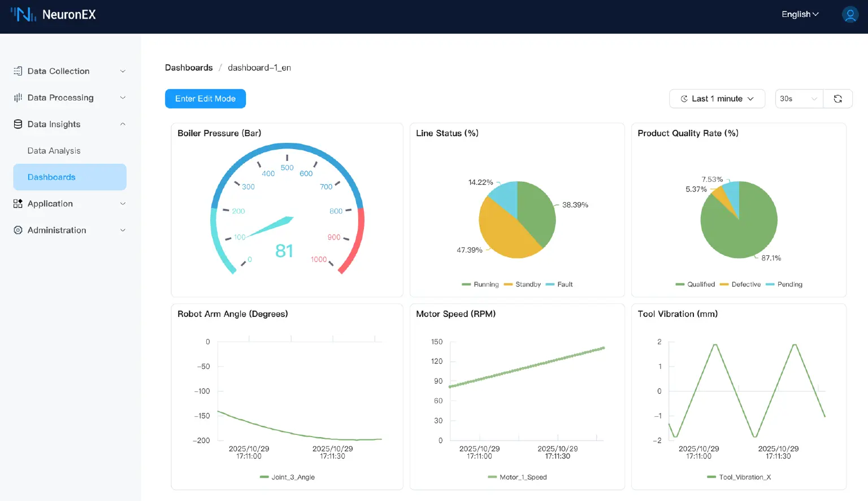Open the user profile avatar menu
Viewport: 868px width, 501px height.
pos(850,15)
